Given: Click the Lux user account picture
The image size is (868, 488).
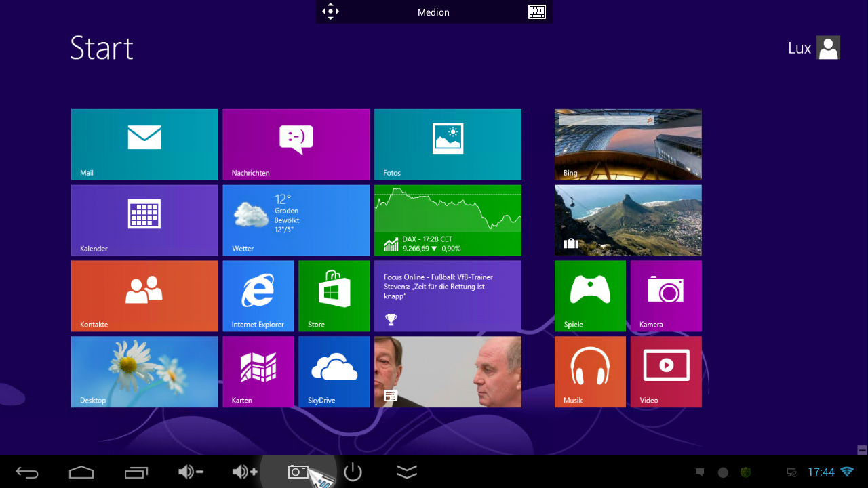Looking at the screenshot, I should pos(828,47).
